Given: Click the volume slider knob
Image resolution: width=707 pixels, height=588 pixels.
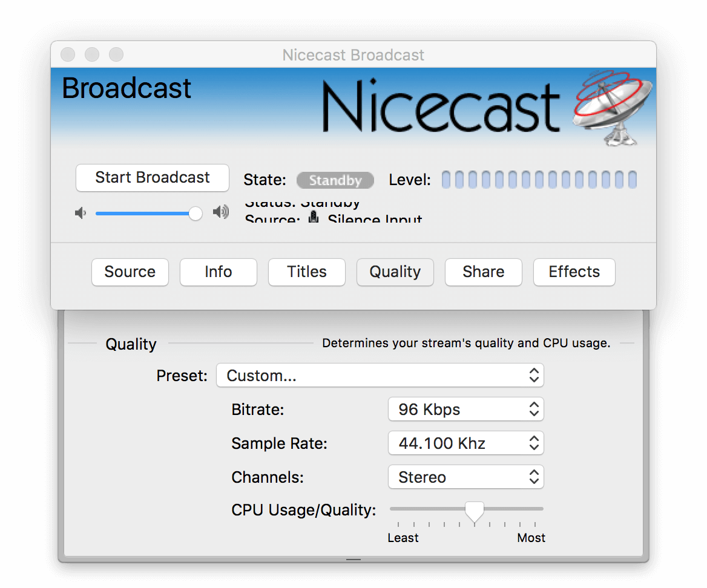Looking at the screenshot, I should 196,213.
